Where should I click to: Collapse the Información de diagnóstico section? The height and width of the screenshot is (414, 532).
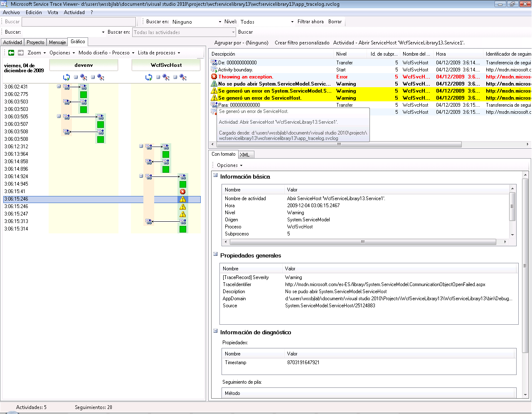216,331
